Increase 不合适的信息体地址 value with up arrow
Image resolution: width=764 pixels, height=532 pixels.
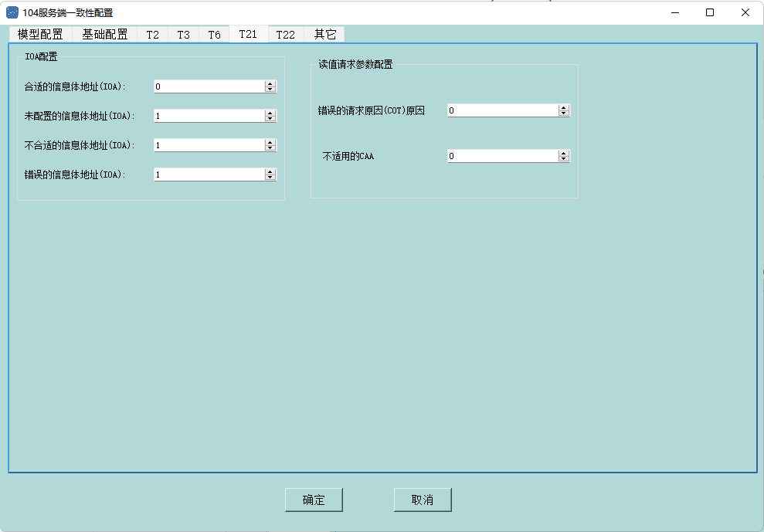coord(270,142)
